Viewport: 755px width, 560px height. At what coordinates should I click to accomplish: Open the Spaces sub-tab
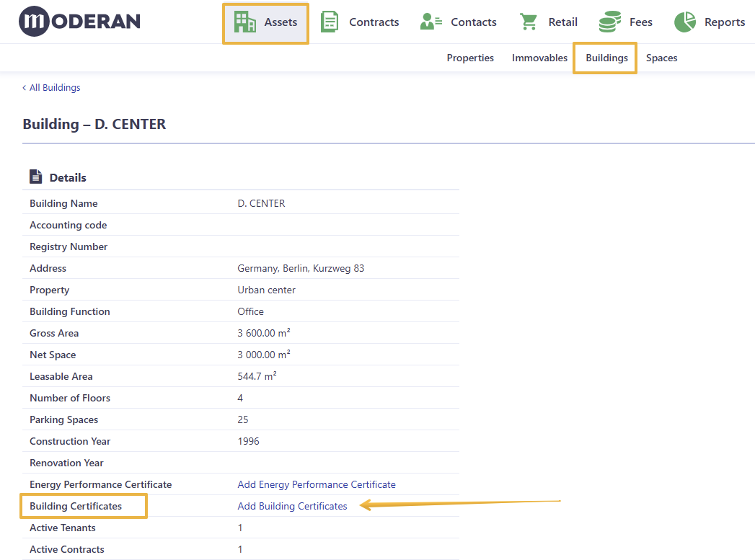[661, 58]
